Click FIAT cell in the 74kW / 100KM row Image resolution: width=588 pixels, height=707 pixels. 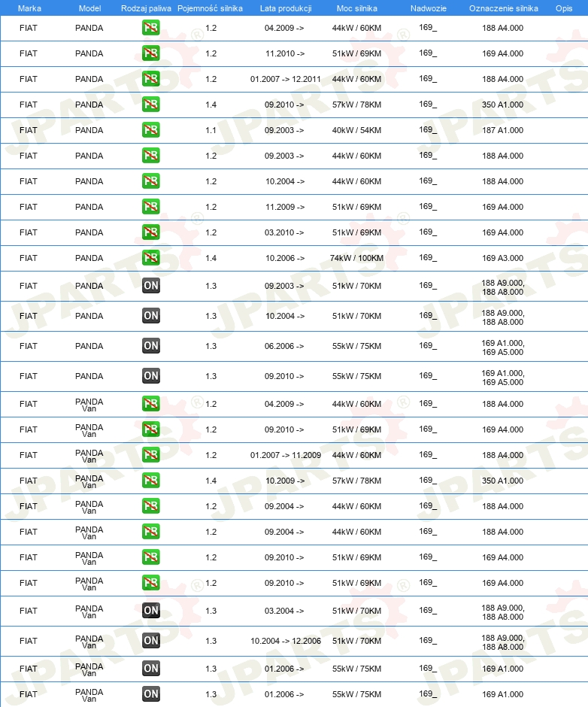pyautogui.click(x=29, y=258)
